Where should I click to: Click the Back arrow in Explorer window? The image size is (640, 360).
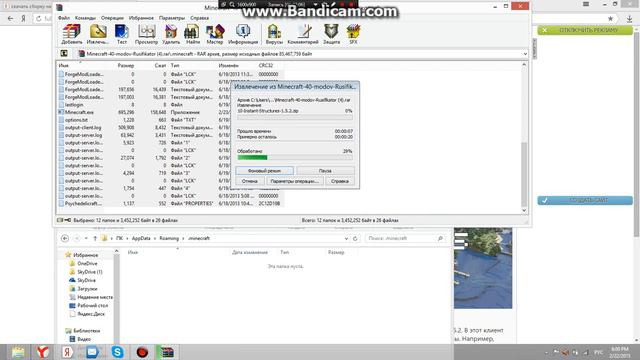[65, 238]
